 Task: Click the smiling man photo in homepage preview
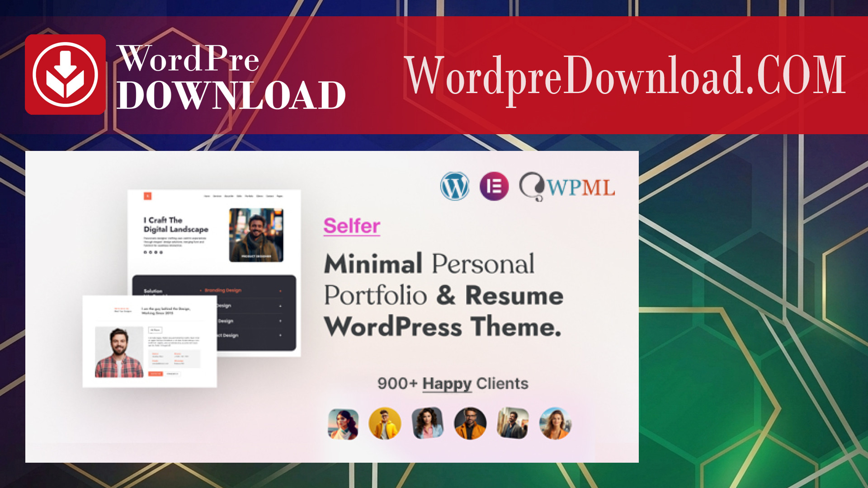[x=256, y=235]
